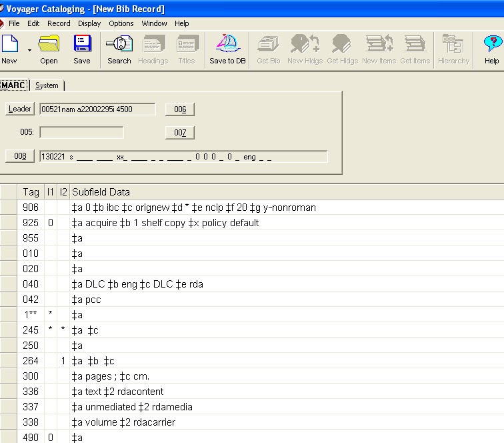Open the Edit menu
Image resolution: width=504 pixels, height=443 pixels.
click(33, 23)
